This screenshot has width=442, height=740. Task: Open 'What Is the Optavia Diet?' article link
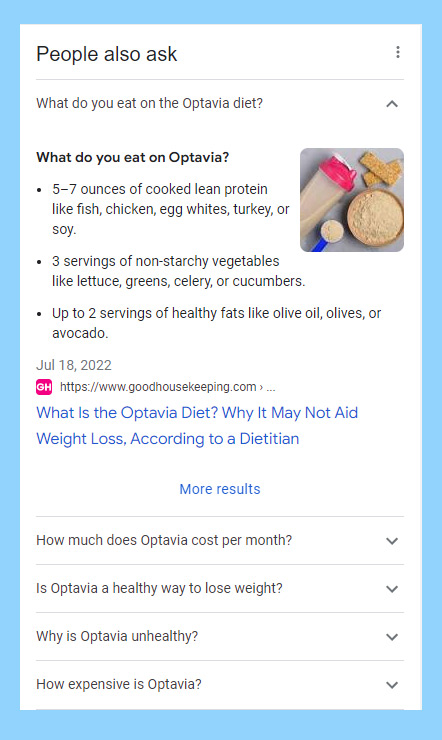pos(197,426)
